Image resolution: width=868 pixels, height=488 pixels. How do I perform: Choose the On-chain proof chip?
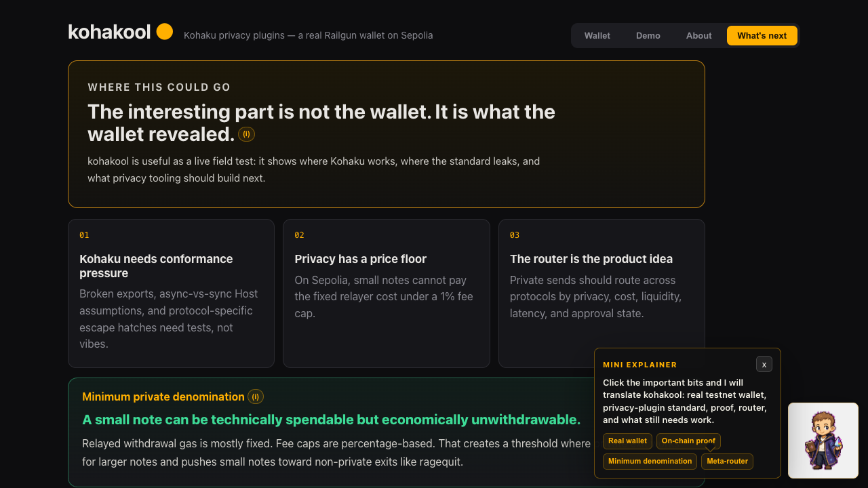point(688,441)
